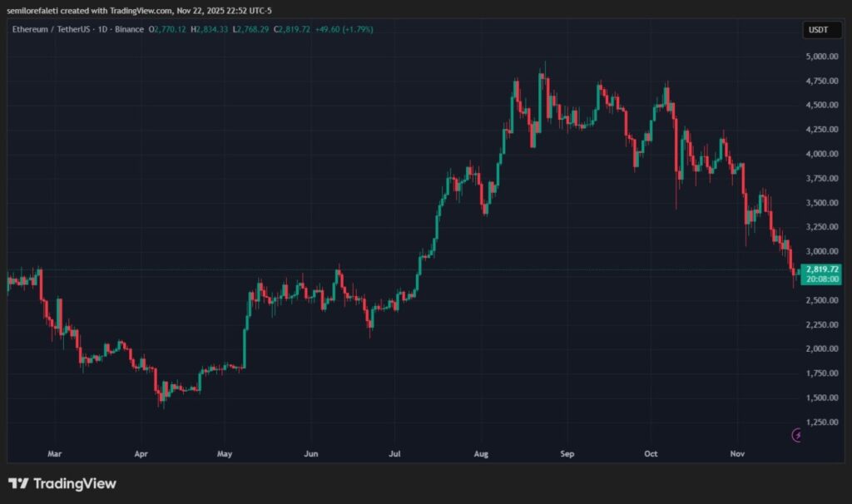The width and height of the screenshot is (852, 504).
Task: Click the 1,250.00 price axis label
Action: tap(822, 422)
